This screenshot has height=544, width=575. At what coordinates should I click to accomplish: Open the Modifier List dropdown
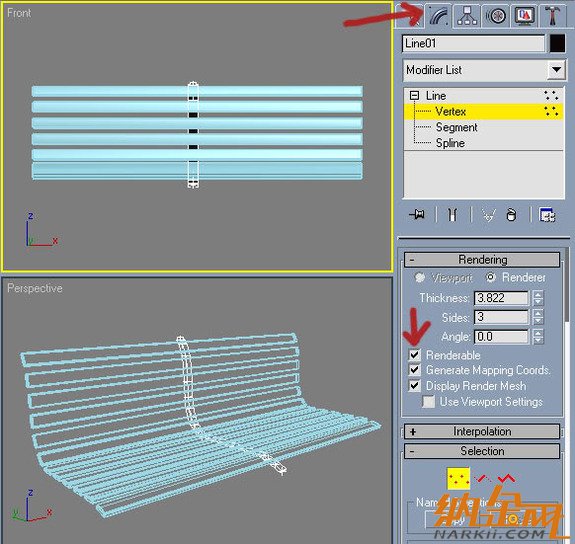556,70
